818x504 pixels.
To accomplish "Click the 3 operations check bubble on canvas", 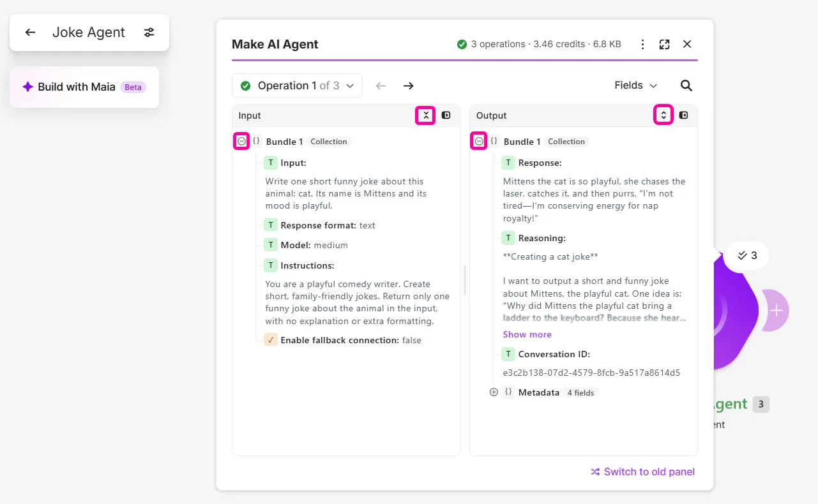I will point(746,255).
